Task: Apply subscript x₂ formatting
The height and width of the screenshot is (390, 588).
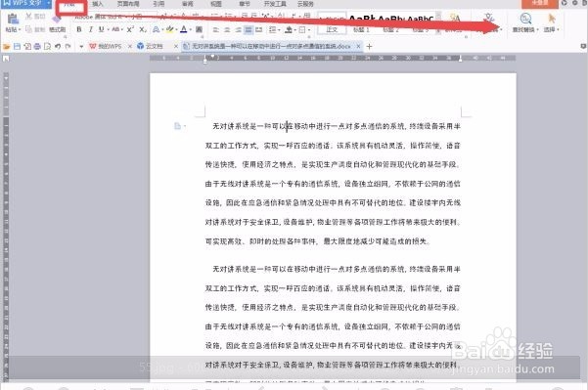Action: tap(143, 29)
